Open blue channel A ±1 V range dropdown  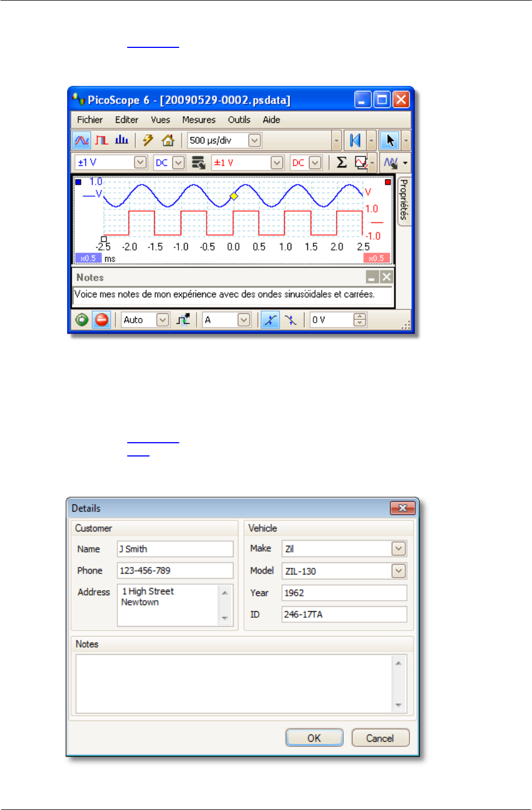pyautogui.click(x=140, y=162)
